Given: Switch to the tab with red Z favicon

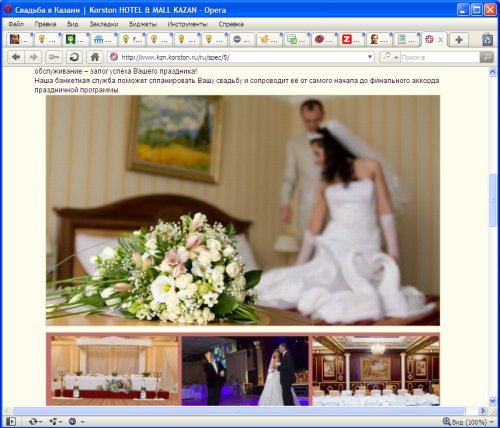Looking at the screenshot, I should point(352,40).
